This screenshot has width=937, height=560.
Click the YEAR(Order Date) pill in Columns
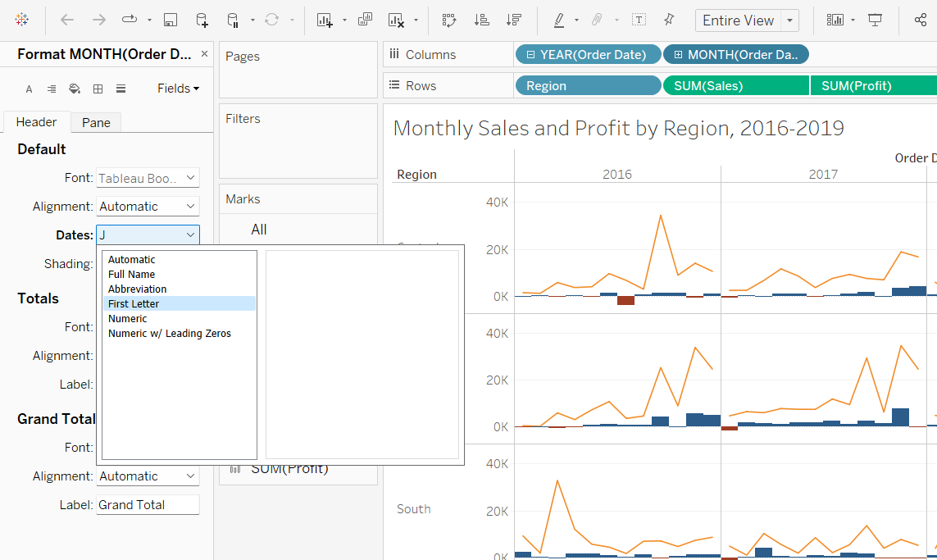click(x=588, y=55)
